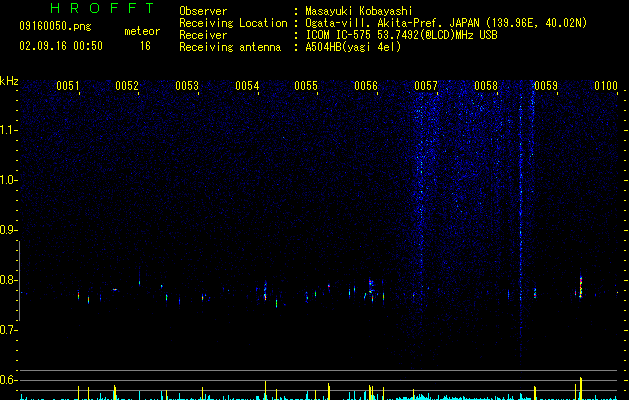This screenshot has height=400, width=629.
Task: Click time marker 0100
Action: click(x=606, y=86)
